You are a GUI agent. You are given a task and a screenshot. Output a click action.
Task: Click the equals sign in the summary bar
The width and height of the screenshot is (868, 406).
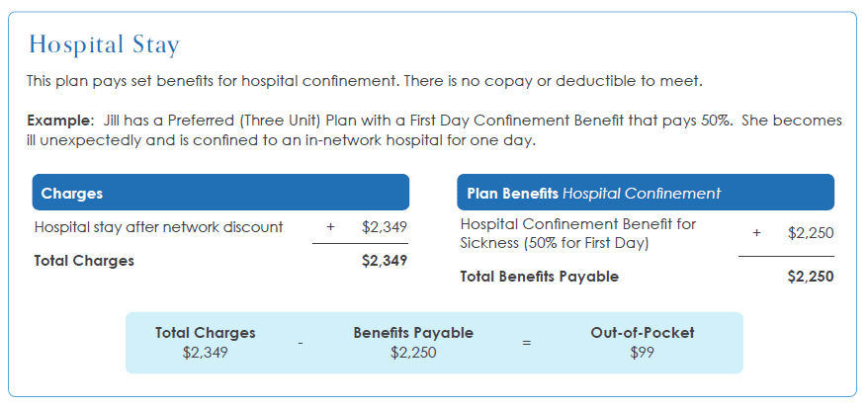coord(527,343)
